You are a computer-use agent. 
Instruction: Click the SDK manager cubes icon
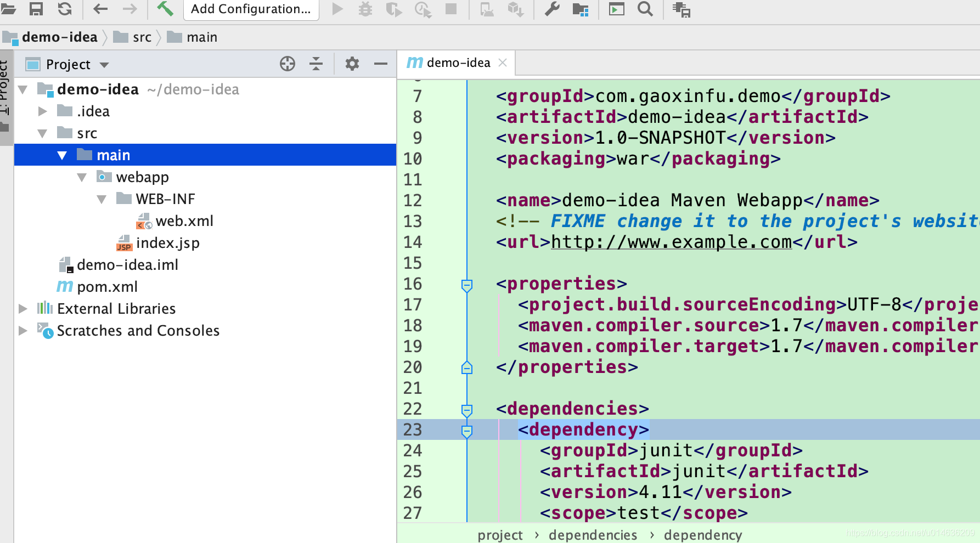(x=515, y=9)
